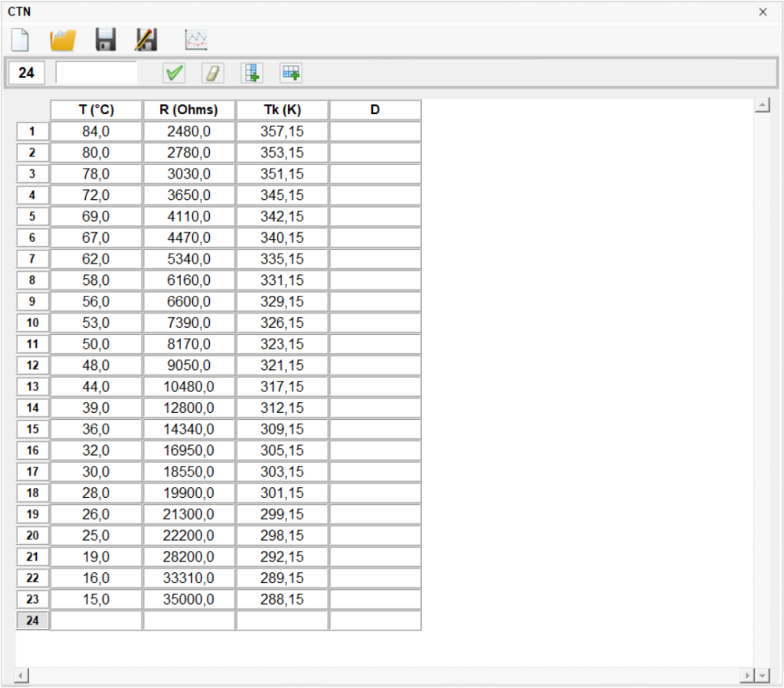The width and height of the screenshot is (784, 688).
Task: Clear the entry with the eraser icon
Action: [213, 73]
